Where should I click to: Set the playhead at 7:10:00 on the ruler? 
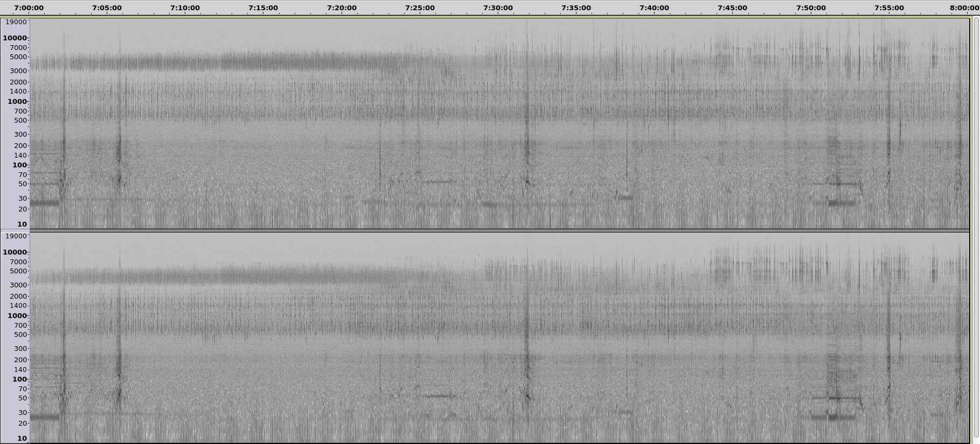185,8
